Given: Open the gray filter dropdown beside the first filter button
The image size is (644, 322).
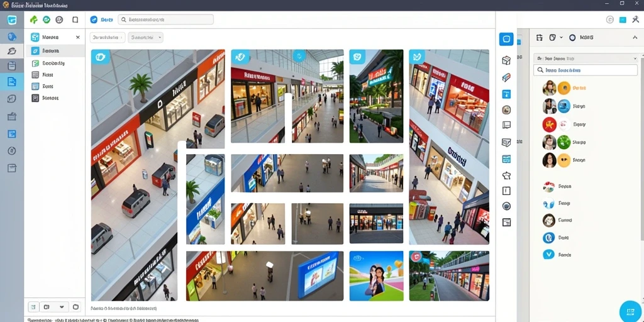Looking at the screenshot, I should tap(146, 37).
